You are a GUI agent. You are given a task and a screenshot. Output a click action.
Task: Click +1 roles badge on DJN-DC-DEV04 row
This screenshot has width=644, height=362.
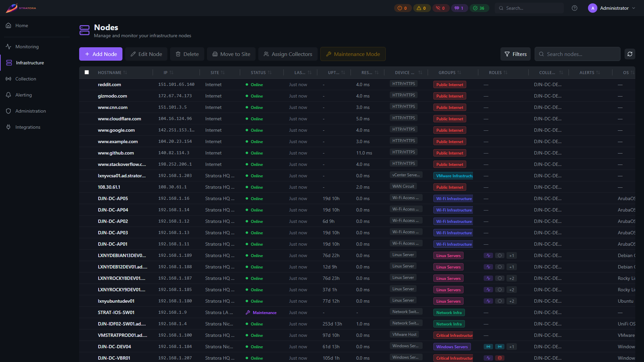[x=512, y=347]
